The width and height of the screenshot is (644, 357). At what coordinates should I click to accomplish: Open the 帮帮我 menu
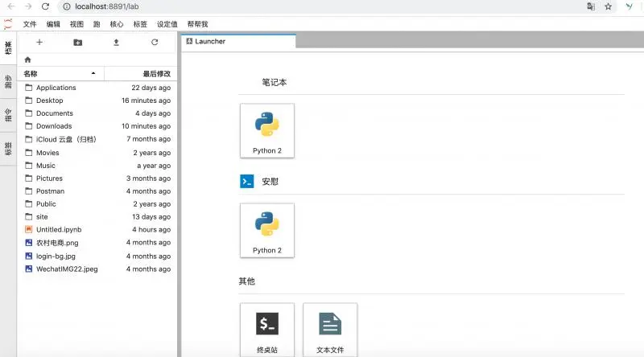(x=197, y=24)
